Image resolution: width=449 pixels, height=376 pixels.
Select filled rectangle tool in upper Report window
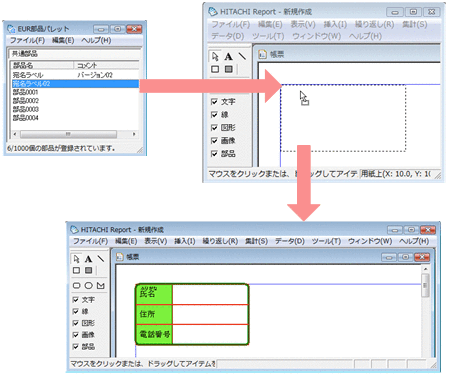point(228,69)
